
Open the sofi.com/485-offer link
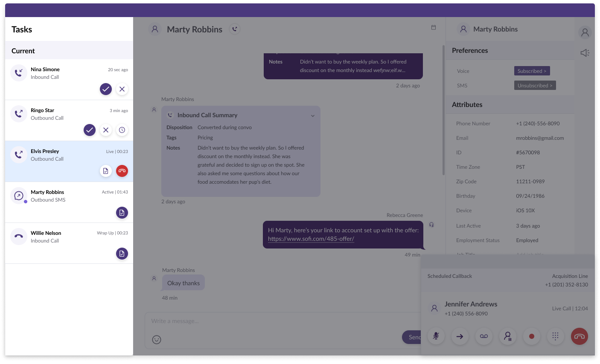click(311, 239)
